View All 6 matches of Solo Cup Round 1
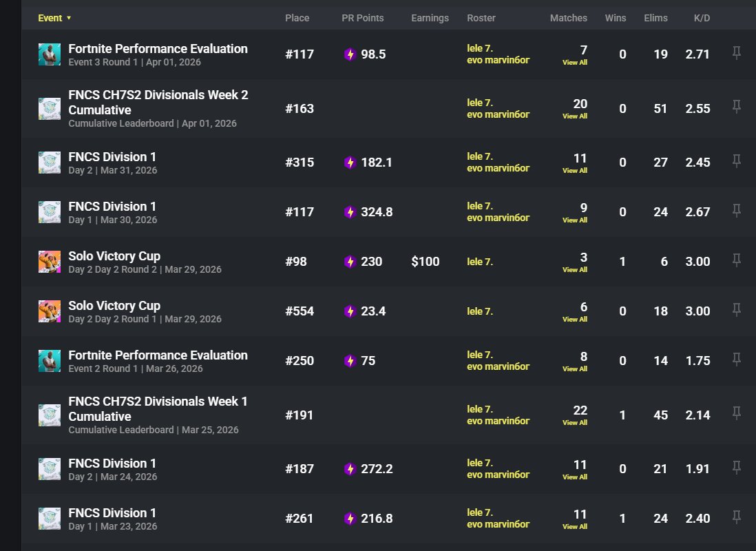The height and width of the screenshot is (551, 756). click(x=575, y=319)
